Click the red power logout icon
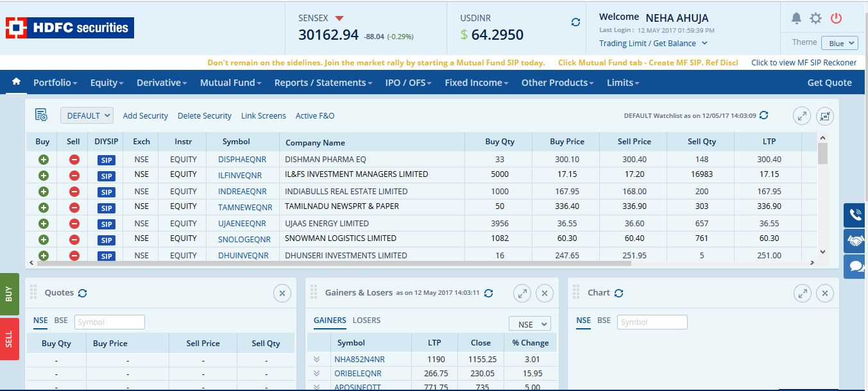Image resolution: width=868 pixels, height=391 pixels. point(836,19)
